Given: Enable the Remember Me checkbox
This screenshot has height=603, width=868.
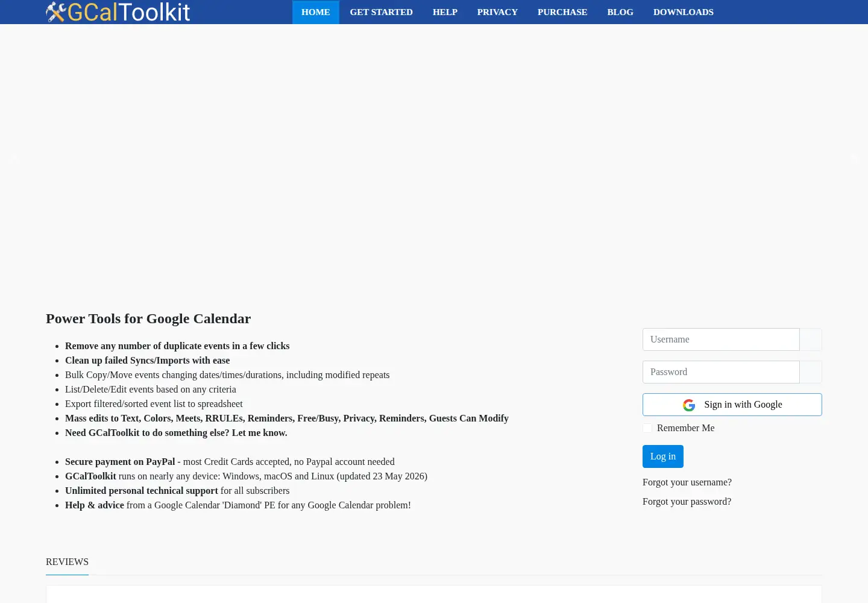Looking at the screenshot, I should (x=647, y=428).
